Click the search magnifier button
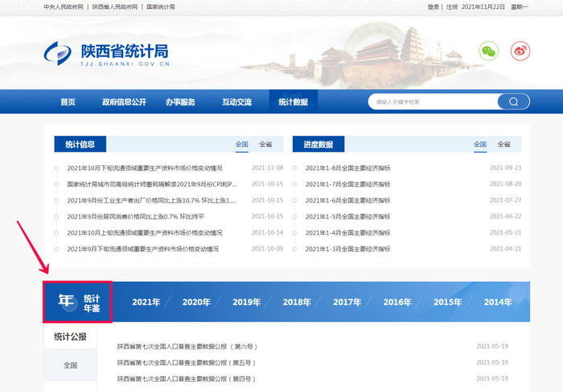 [512, 102]
